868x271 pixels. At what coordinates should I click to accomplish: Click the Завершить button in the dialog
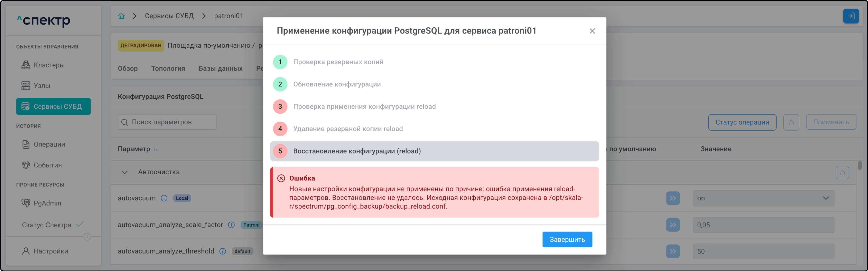point(567,239)
